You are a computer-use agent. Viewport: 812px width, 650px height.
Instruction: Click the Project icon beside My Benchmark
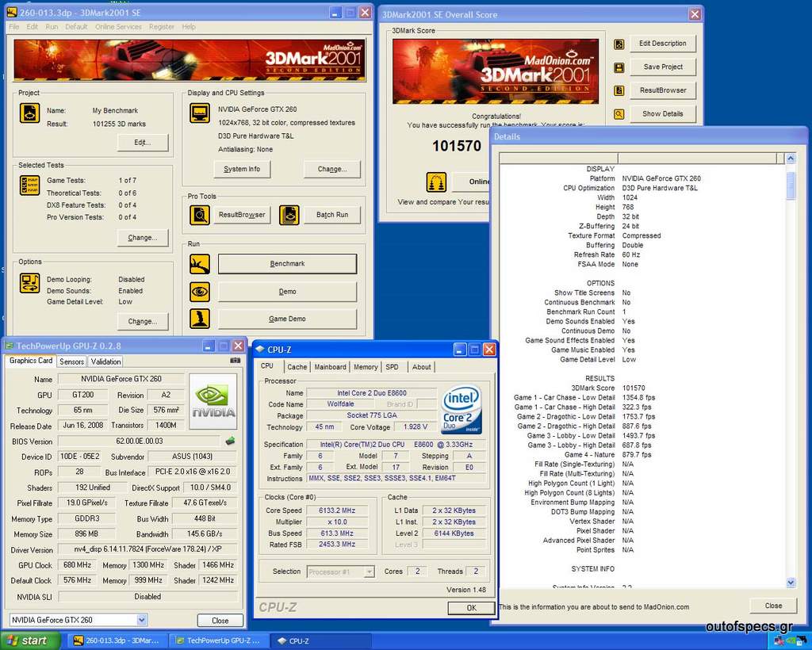[29, 113]
